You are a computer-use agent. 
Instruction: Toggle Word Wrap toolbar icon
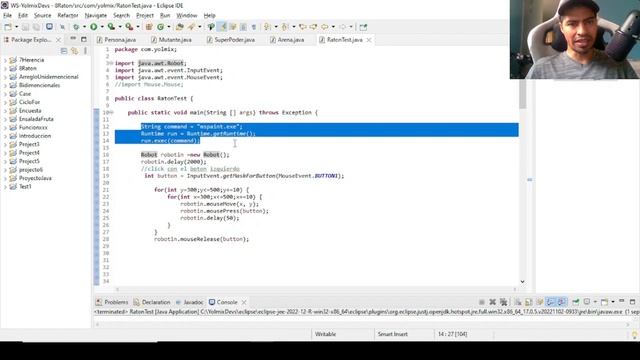233,27
